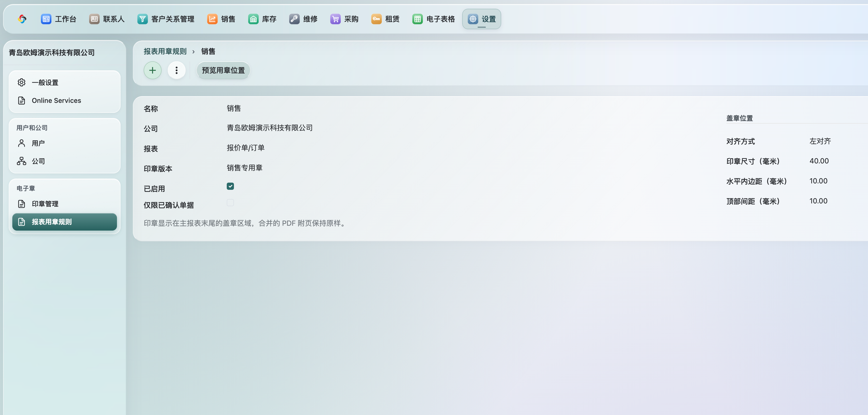Click the green plus new record button

(153, 70)
